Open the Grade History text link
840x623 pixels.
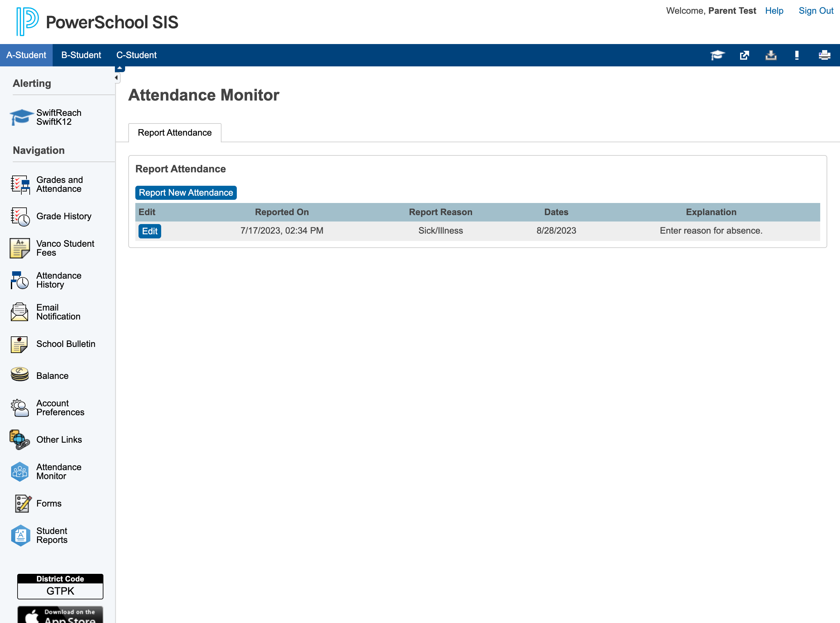64,216
